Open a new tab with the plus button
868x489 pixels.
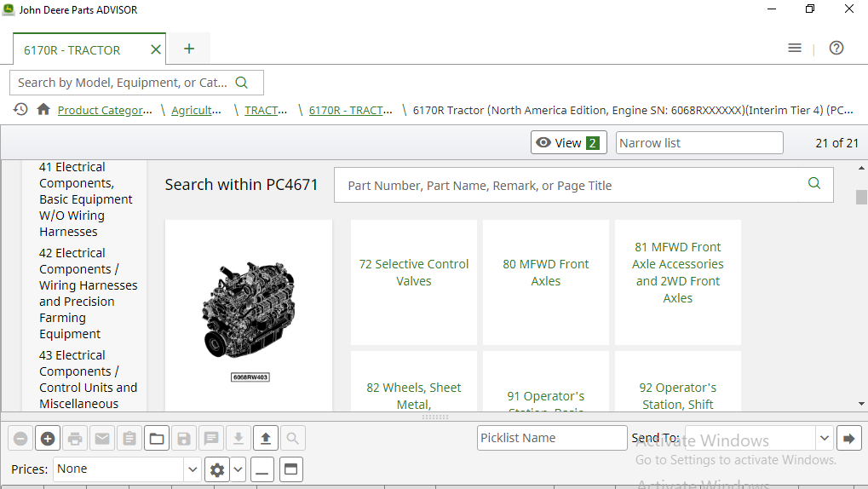point(189,49)
